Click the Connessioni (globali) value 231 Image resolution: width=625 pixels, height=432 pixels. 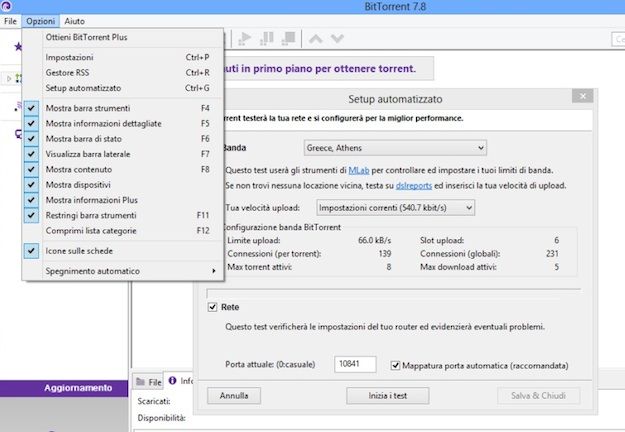pyautogui.click(x=552, y=254)
